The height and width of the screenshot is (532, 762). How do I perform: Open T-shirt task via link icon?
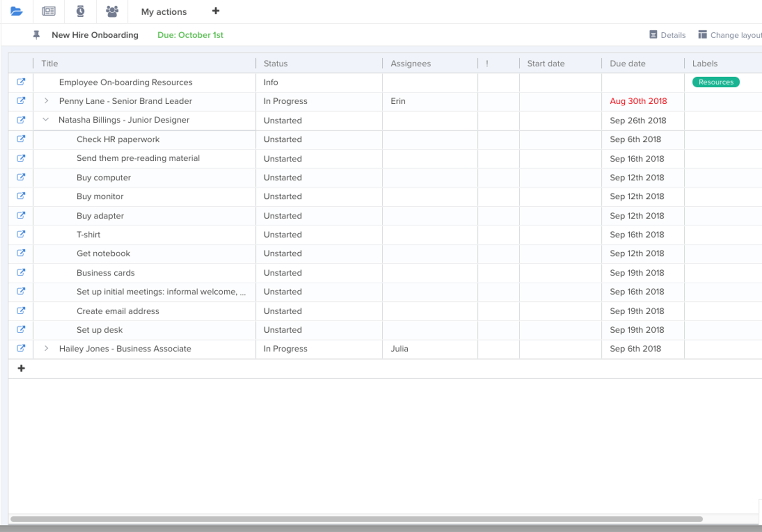point(21,234)
